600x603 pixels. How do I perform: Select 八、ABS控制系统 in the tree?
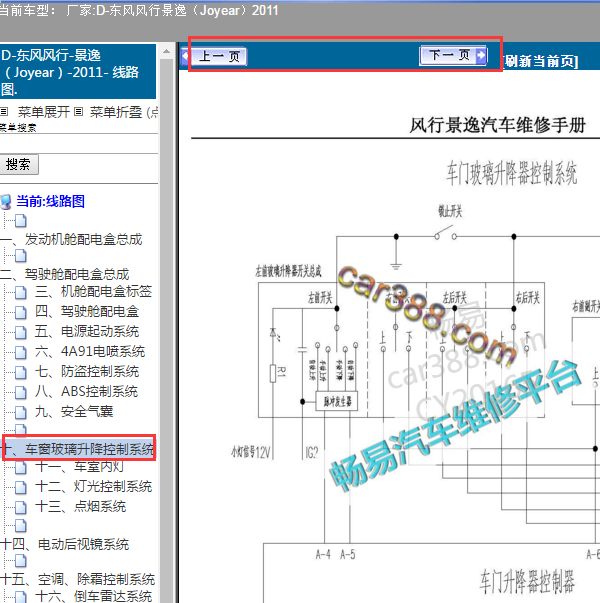(86, 391)
